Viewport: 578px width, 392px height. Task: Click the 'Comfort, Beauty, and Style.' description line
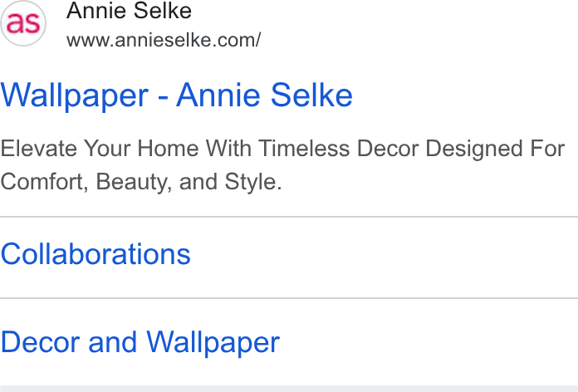141,182
